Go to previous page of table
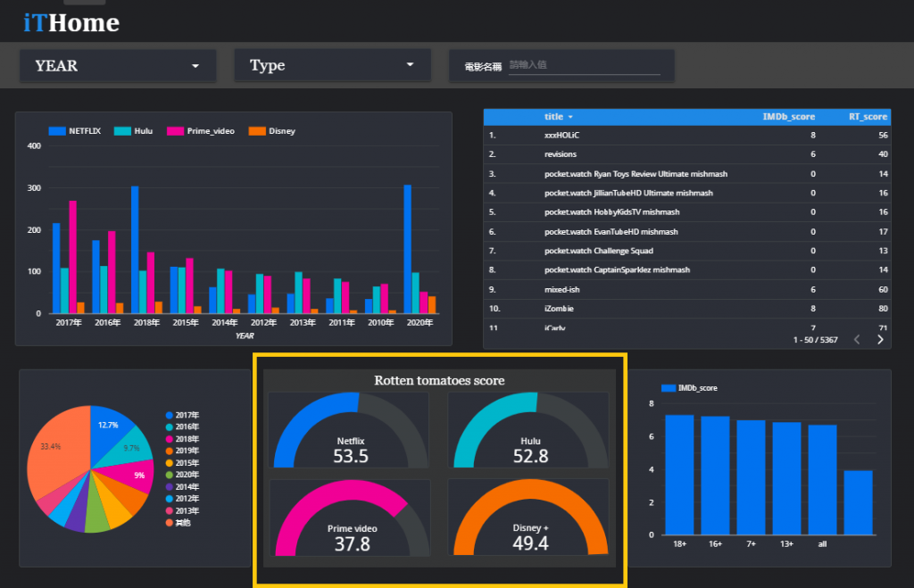914x588 pixels. click(857, 340)
